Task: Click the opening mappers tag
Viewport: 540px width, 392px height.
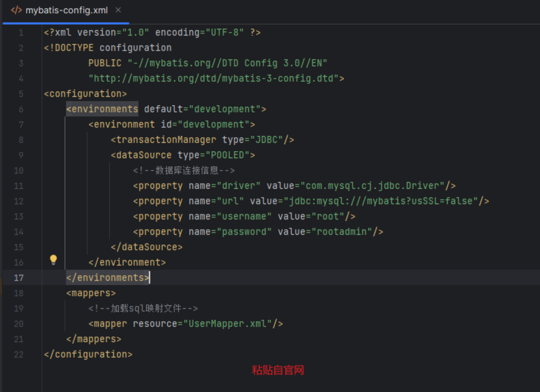Action: click(x=91, y=293)
